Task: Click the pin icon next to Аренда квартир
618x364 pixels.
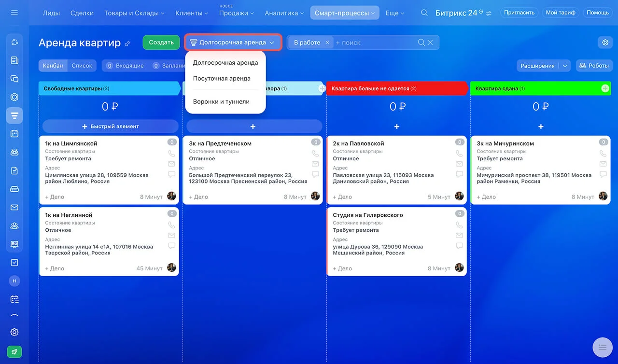Action: pyautogui.click(x=127, y=43)
